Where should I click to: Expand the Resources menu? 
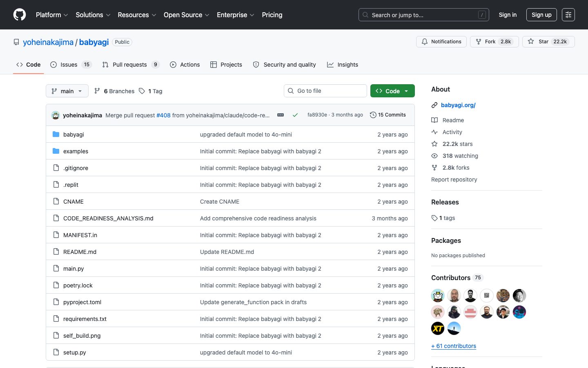click(x=137, y=15)
